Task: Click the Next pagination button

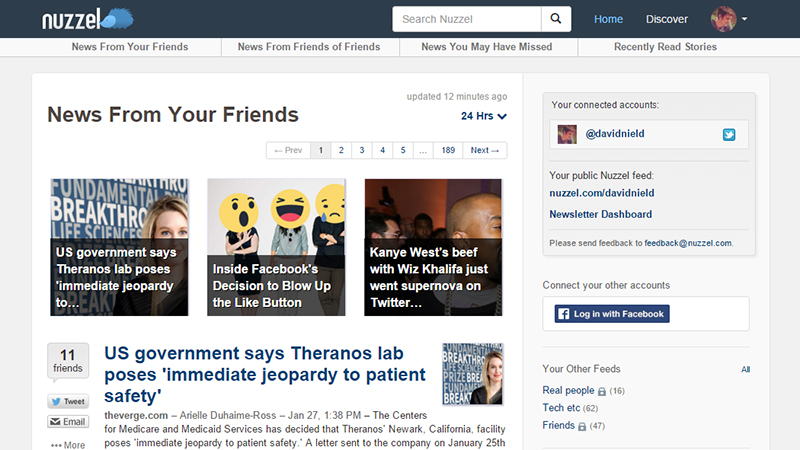Action: coord(485,151)
